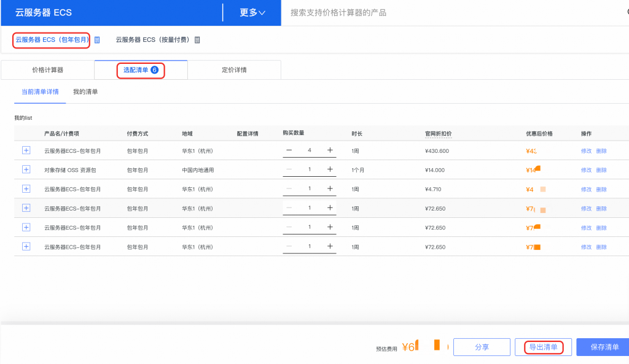Click calculator icon beside 云服务器 ECS（包年包月）

click(97, 40)
